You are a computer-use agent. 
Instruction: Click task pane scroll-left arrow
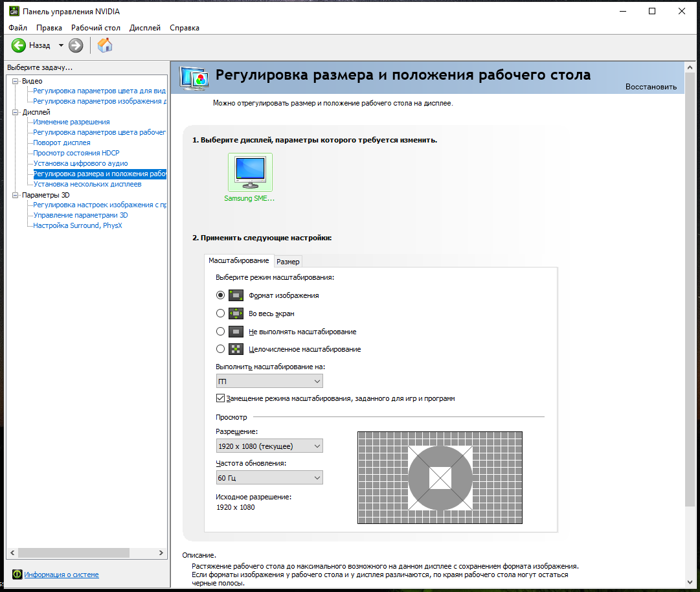(x=12, y=552)
